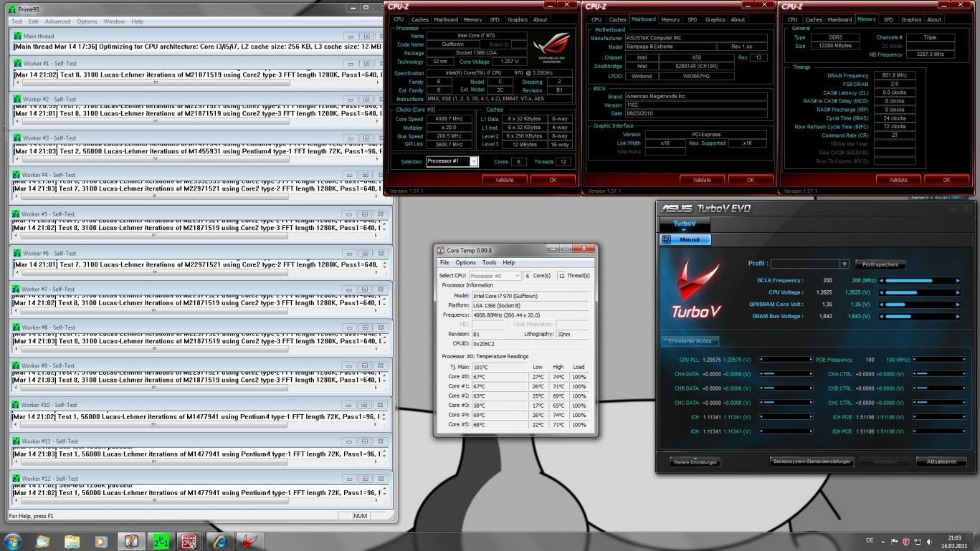Click right arrow of PCIE Frequency slider

click(964, 360)
